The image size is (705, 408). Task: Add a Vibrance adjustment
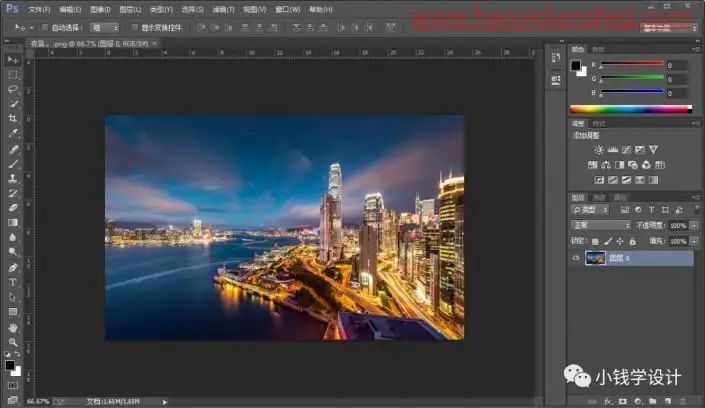click(x=653, y=150)
